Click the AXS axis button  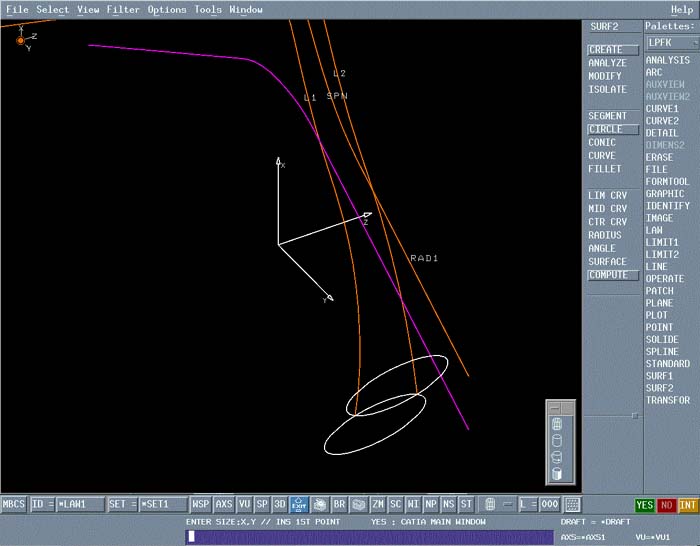(x=224, y=505)
